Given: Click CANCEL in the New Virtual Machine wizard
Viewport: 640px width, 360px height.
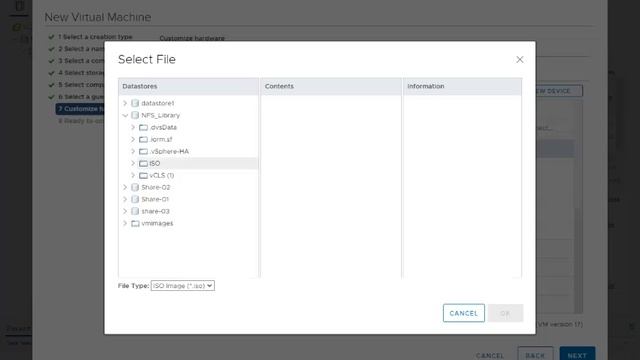Looking at the screenshot, I should pyautogui.click(x=490, y=356).
